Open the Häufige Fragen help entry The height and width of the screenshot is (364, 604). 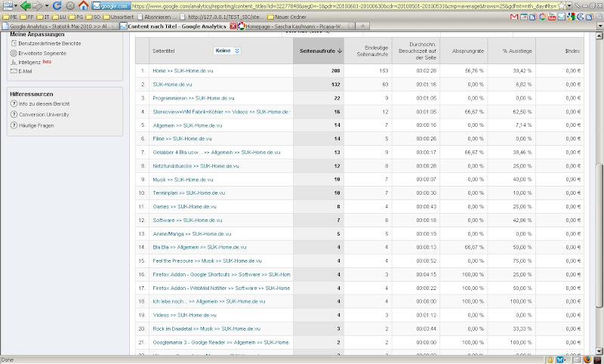coord(39,124)
